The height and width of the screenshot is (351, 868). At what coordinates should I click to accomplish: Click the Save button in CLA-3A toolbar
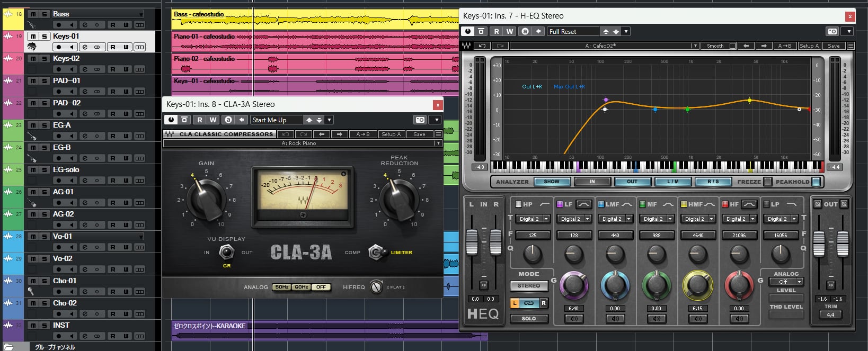(419, 134)
